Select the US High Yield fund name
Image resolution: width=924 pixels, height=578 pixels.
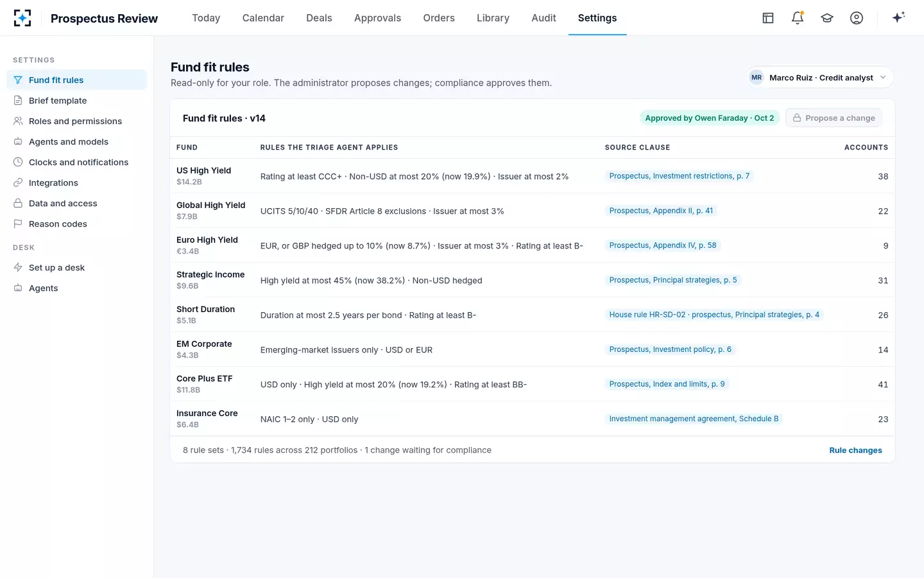coord(203,170)
